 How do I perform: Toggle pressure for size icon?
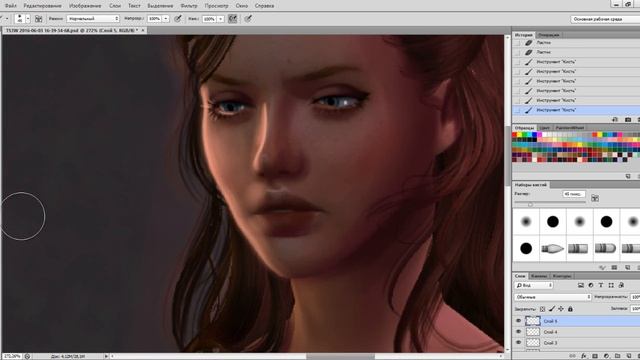tap(248, 19)
